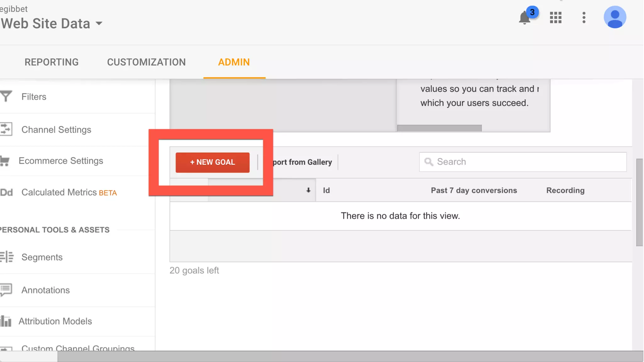Open the vertical three-dot options menu
The image size is (644, 362).
[x=584, y=18]
